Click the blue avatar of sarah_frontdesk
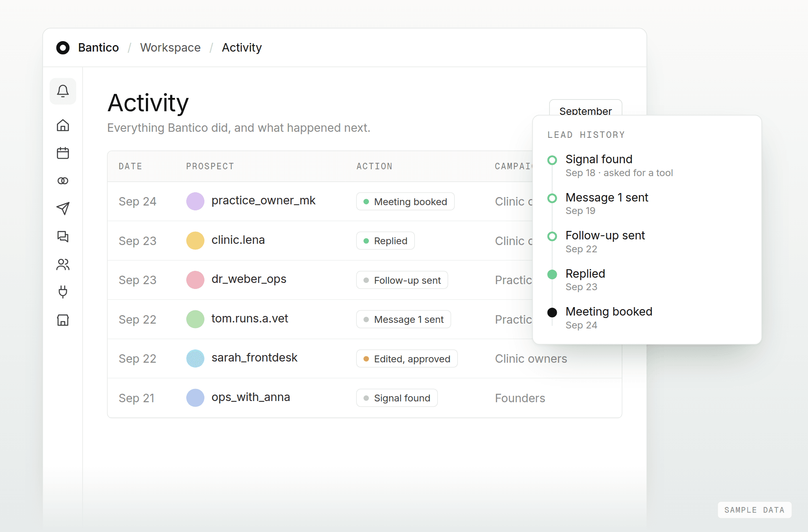Image resolution: width=808 pixels, height=532 pixels. point(195,358)
